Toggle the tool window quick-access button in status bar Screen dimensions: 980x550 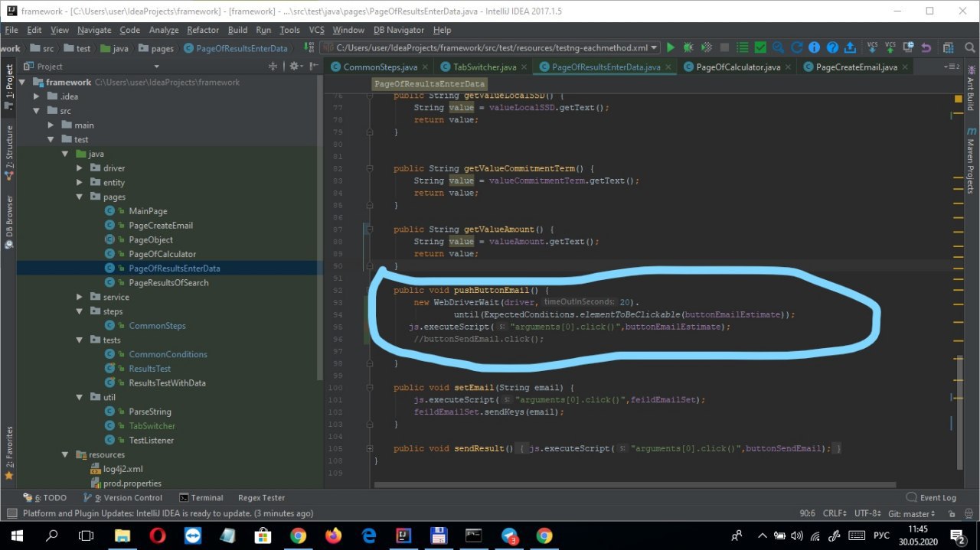pyautogui.click(x=11, y=514)
